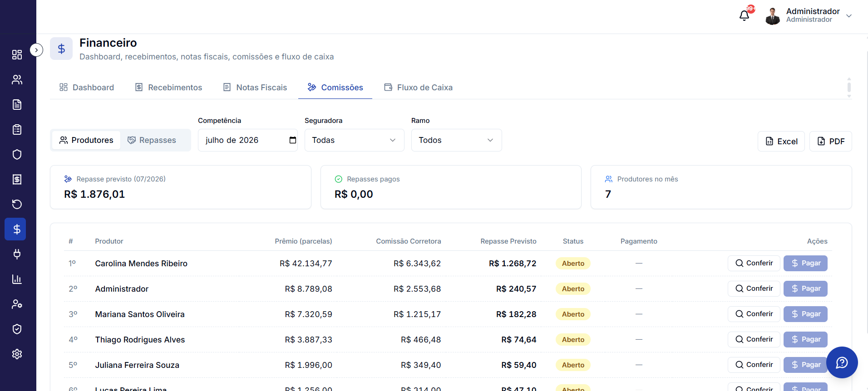Switch to the Recebimentos tab
The image size is (868, 391).
click(168, 88)
